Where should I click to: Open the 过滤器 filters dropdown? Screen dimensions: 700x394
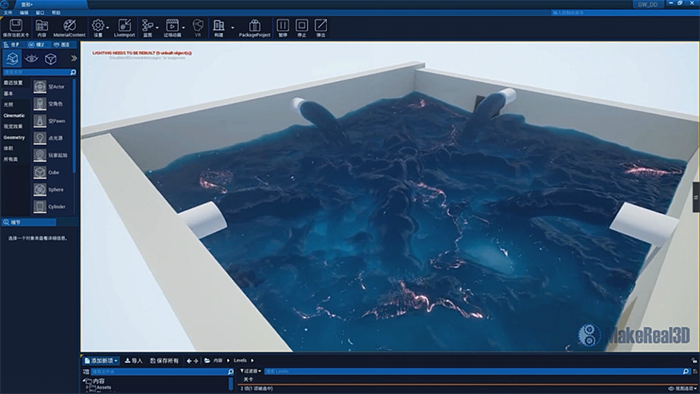point(250,371)
